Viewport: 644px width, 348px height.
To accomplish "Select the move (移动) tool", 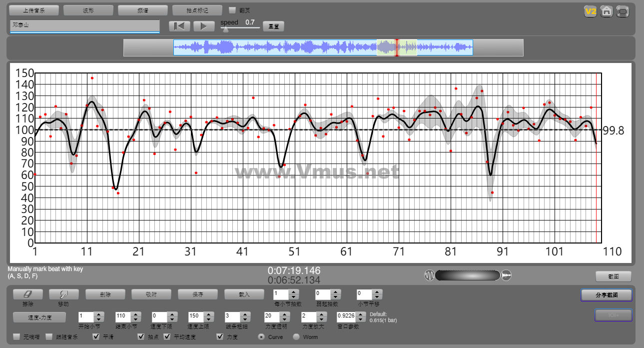I will coord(63,294).
